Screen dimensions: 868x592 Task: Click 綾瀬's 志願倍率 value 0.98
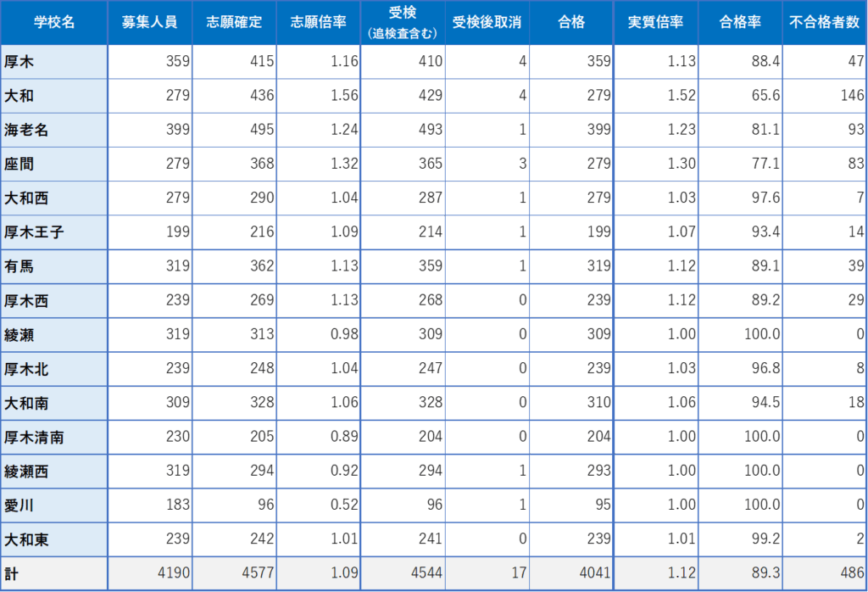(x=344, y=334)
